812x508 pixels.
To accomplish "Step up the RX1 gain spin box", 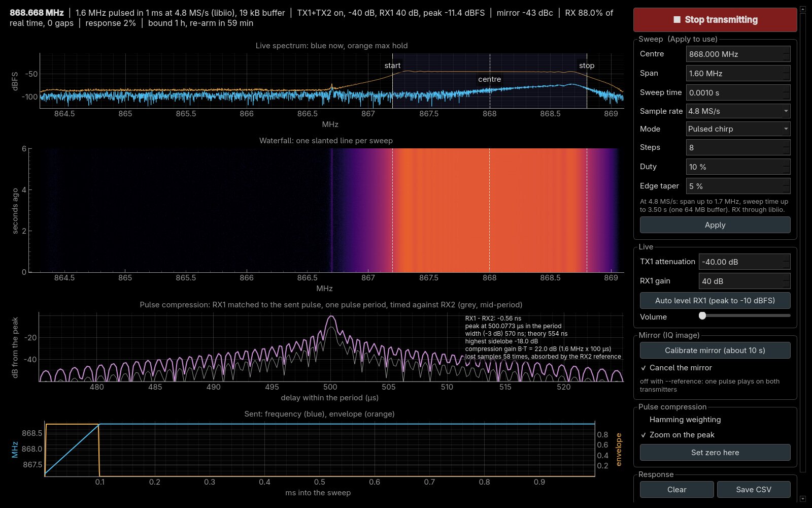I will [x=786, y=277].
